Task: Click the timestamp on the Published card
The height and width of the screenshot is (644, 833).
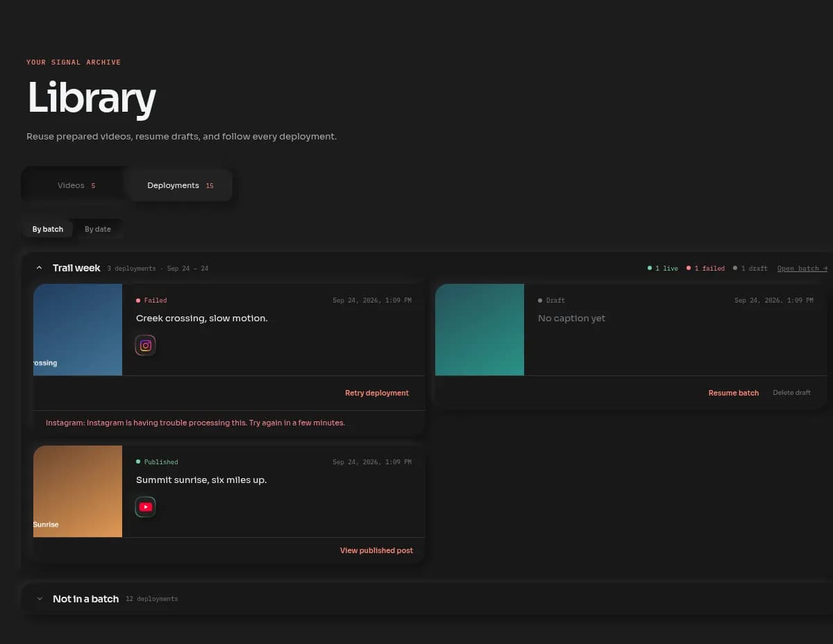Action: (372, 462)
